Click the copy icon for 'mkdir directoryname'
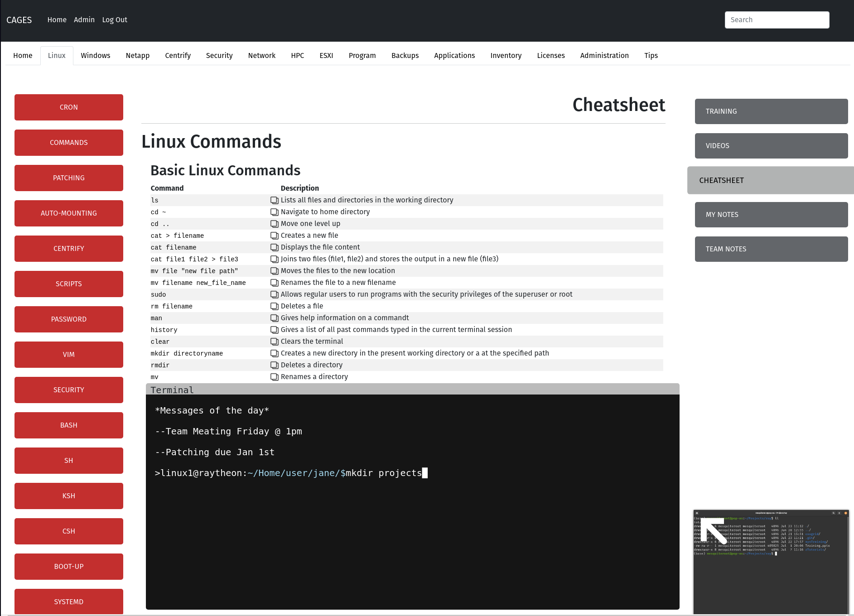854x616 pixels. click(x=274, y=353)
